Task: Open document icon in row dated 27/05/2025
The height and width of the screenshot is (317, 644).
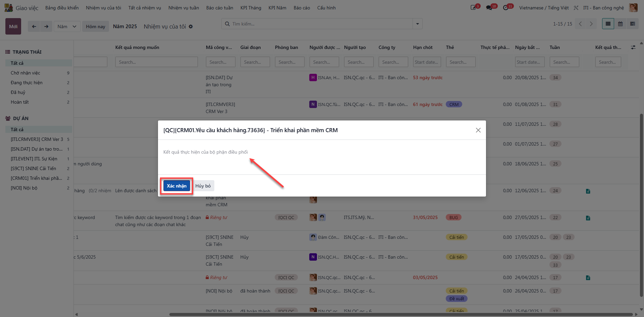Action: pos(588,218)
